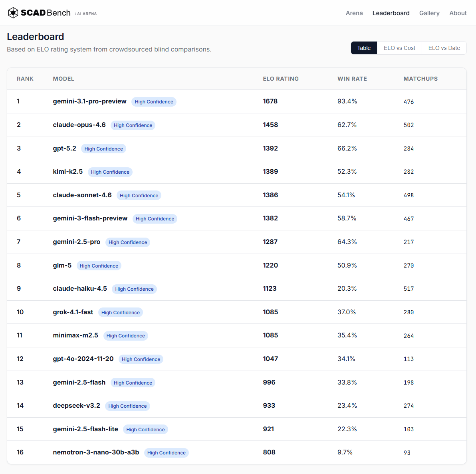This screenshot has width=476, height=474.
Task: Click matchups count 517
Action: [x=409, y=289]
